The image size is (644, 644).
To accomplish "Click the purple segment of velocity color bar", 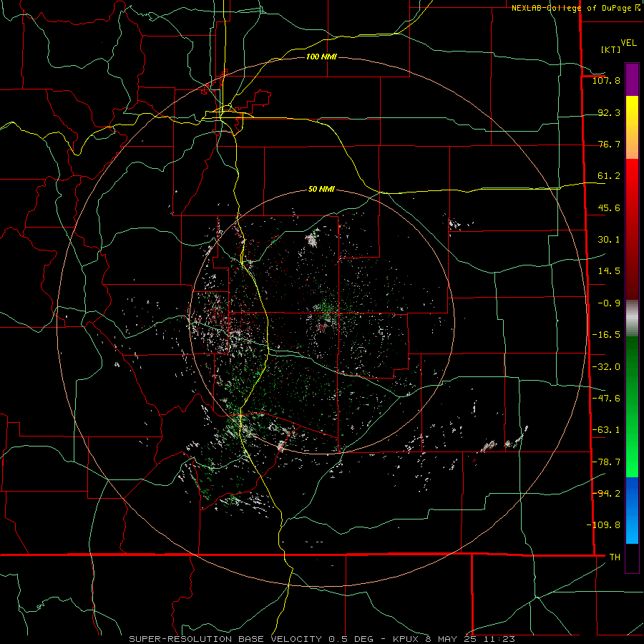I will point(632,79).
